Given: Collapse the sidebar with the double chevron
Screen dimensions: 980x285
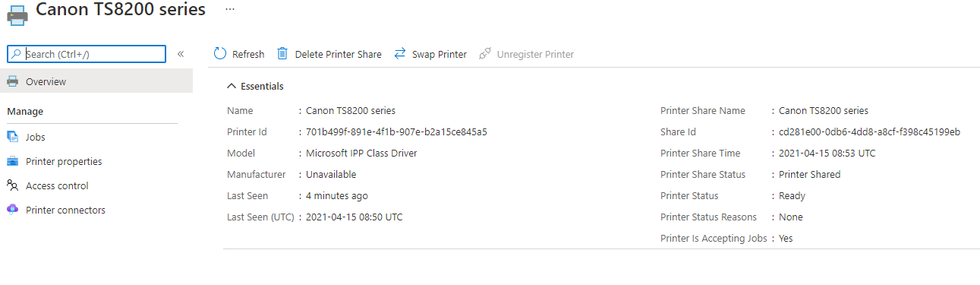Looking at the screenshot, I should coord(181,54).
